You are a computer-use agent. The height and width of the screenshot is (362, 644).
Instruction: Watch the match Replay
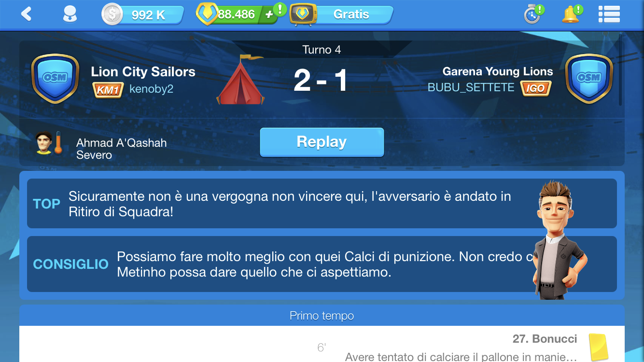point(322,142)
